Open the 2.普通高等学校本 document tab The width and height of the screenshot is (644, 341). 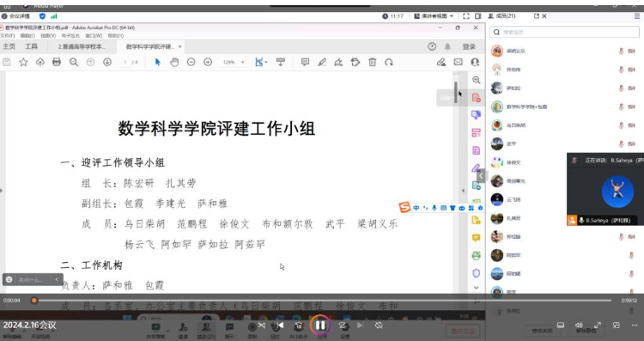[x=82, y=47]
